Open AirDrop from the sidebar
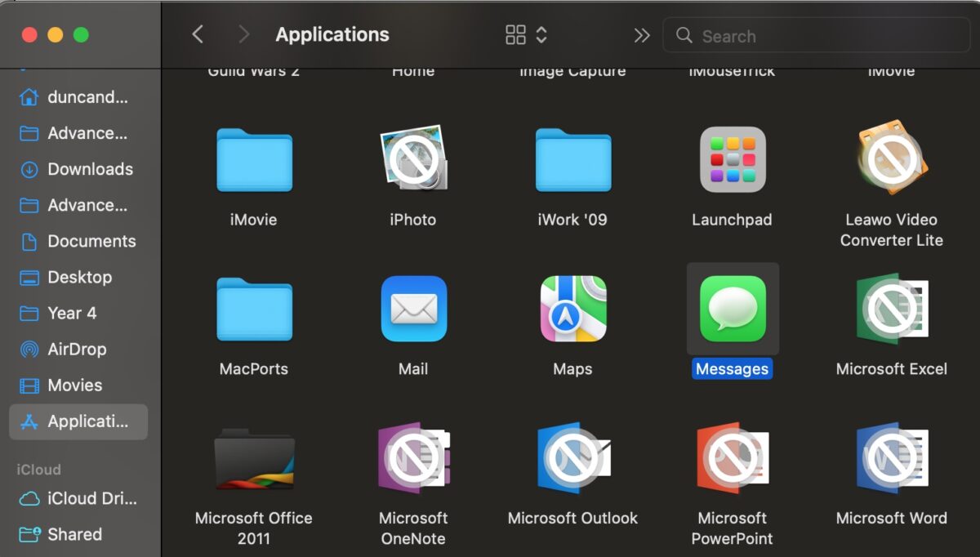The width and height of the screenshot is (980, 557). pos(78,349)
